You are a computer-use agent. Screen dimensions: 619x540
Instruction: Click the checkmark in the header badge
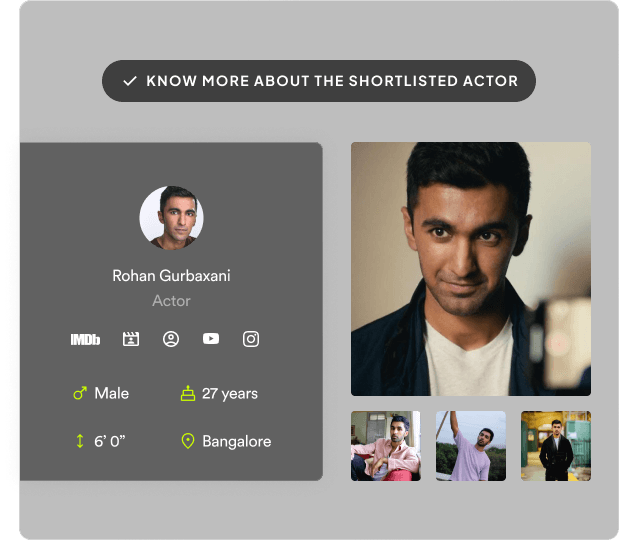click(129, 81)
